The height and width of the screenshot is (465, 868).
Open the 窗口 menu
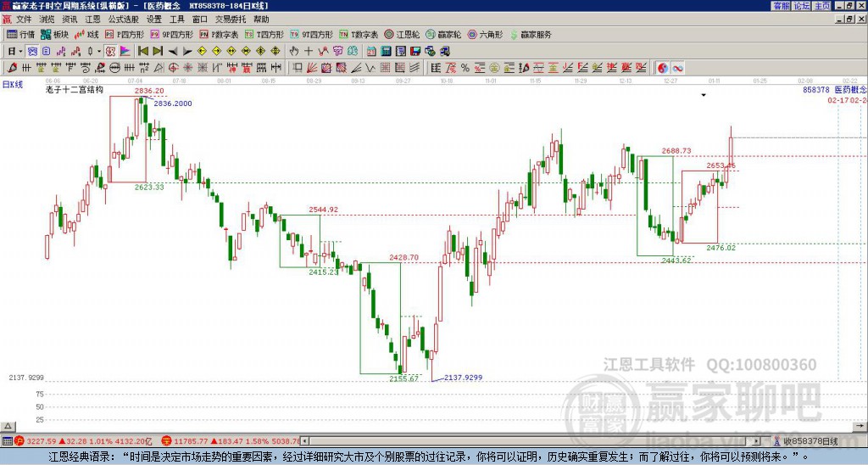click(200, 20)
